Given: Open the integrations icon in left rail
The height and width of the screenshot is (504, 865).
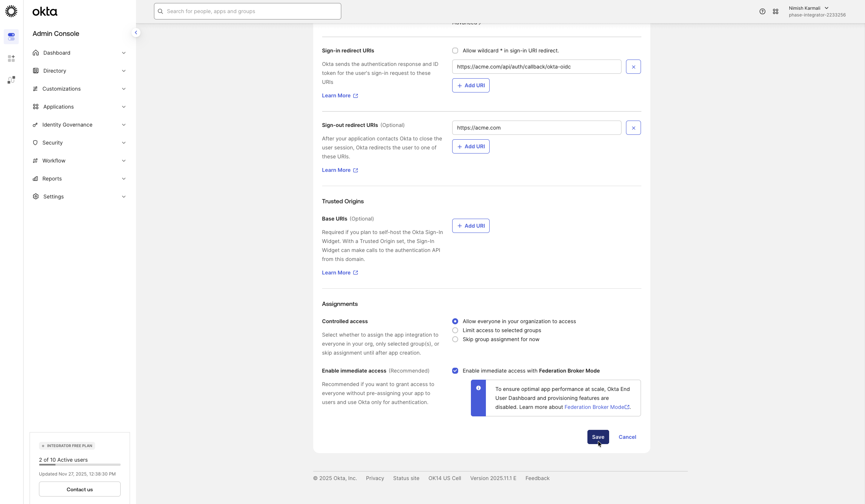Looking at the screenshot, I should pyautogui.click(x=11, y=80).
